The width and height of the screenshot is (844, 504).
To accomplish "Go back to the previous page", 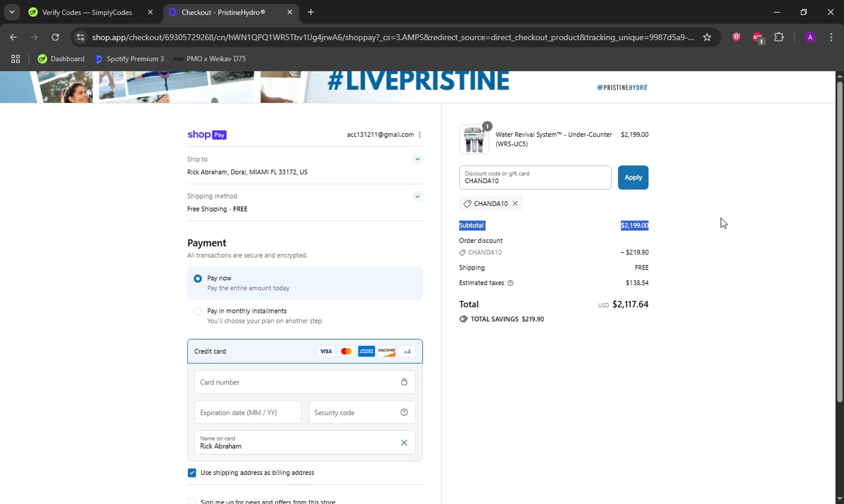I will click(14, 37).
